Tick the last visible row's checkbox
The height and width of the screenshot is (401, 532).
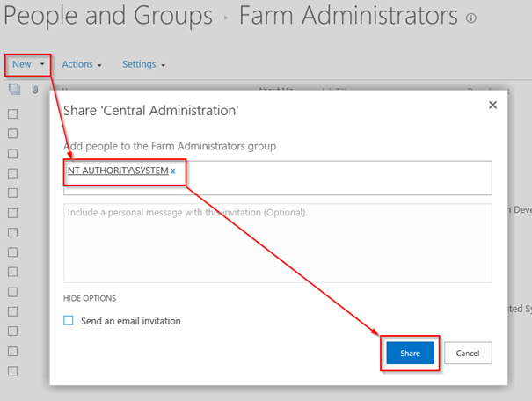(x=13, y=371)
